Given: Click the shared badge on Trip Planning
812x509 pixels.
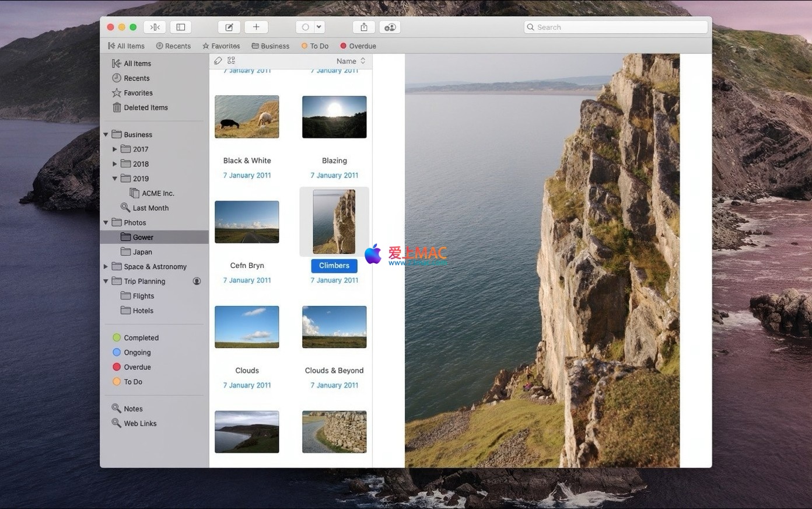Looking at the screenshot, I should tap(197, 281).
